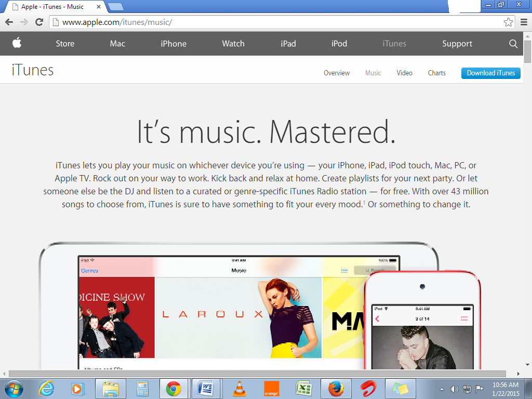Show hidden tray icons arrow
This screenshot has height=399, width=532.
point(442,389)
